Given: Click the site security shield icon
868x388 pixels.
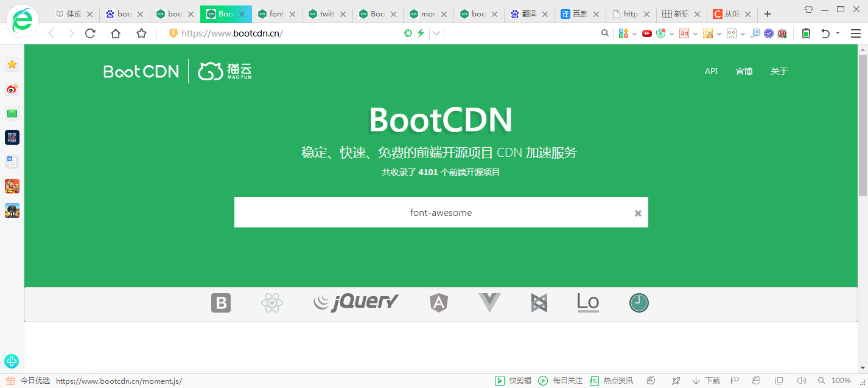Looking at the screenshot, I should pyautogui.click(x=173, y=33).
